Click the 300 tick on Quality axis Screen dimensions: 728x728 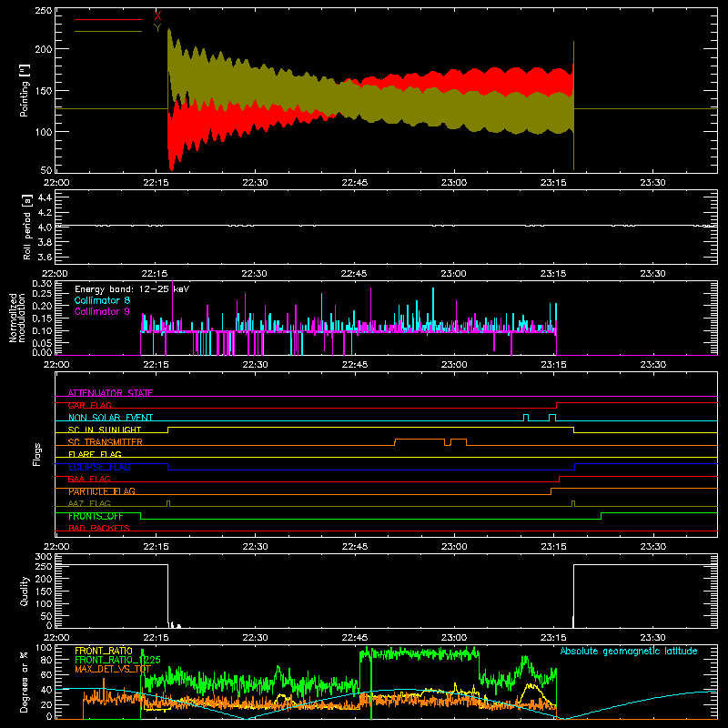(44, 556)
